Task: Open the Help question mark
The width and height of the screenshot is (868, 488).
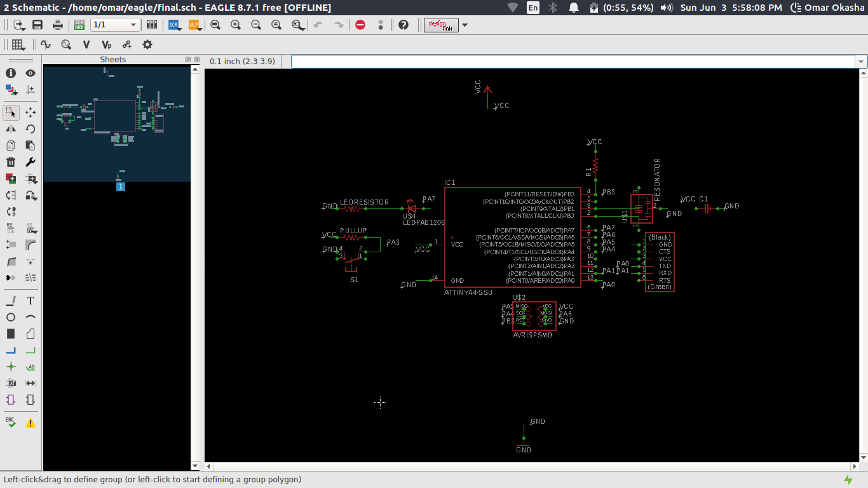Action: tap(403, 25)
